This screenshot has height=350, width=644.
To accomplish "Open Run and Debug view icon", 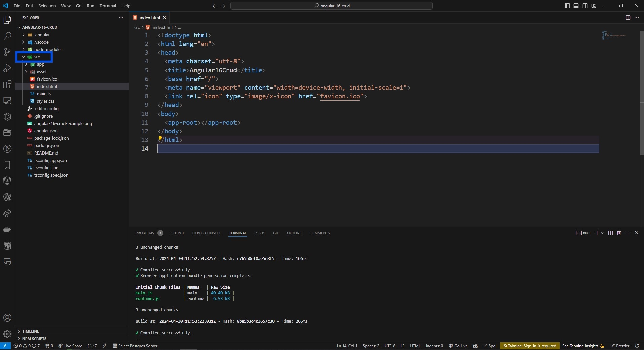I will point(7,68).
